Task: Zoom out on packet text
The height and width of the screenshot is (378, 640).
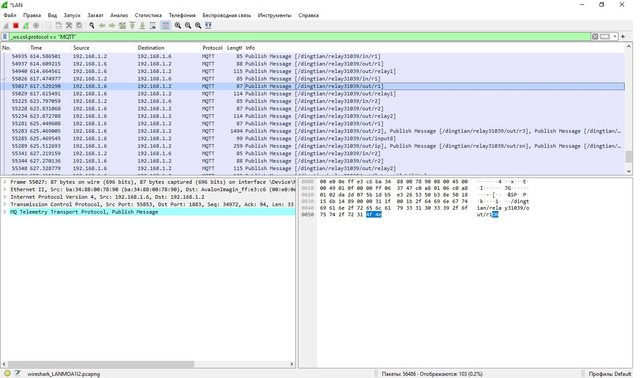Action: [x=188, y=26]
